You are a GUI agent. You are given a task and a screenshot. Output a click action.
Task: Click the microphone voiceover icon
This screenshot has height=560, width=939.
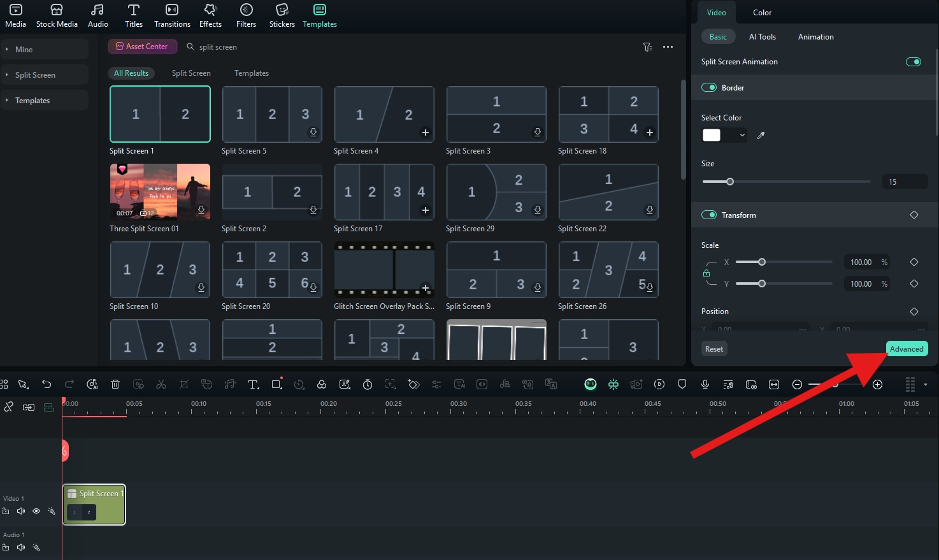coord(705,384)
